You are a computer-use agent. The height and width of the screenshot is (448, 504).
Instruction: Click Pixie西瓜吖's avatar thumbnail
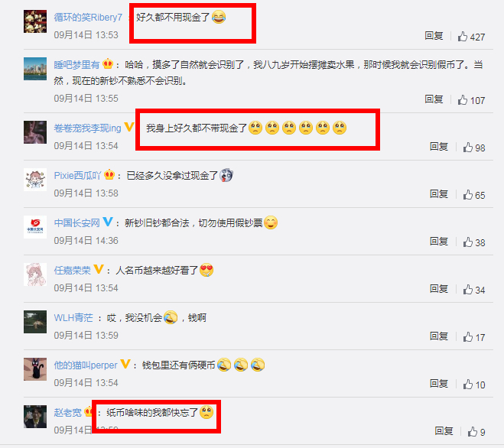(x=35, y=180)
